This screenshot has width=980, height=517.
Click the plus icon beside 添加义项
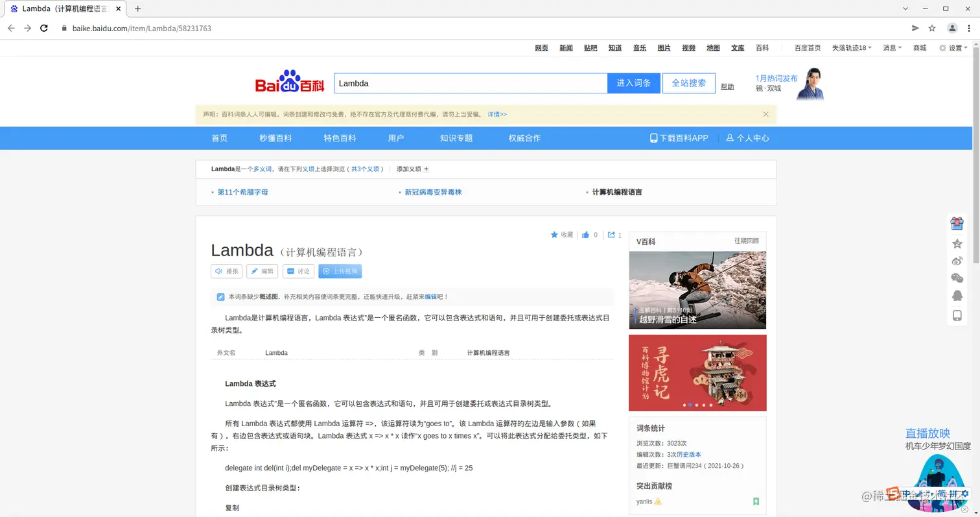(426, 169)
